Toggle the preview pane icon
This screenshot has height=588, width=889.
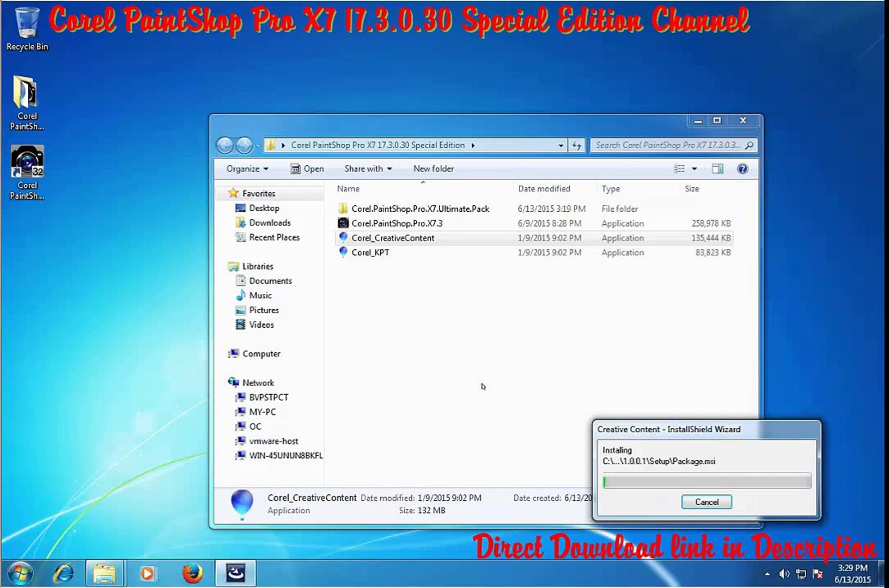[x=717, y=169]
